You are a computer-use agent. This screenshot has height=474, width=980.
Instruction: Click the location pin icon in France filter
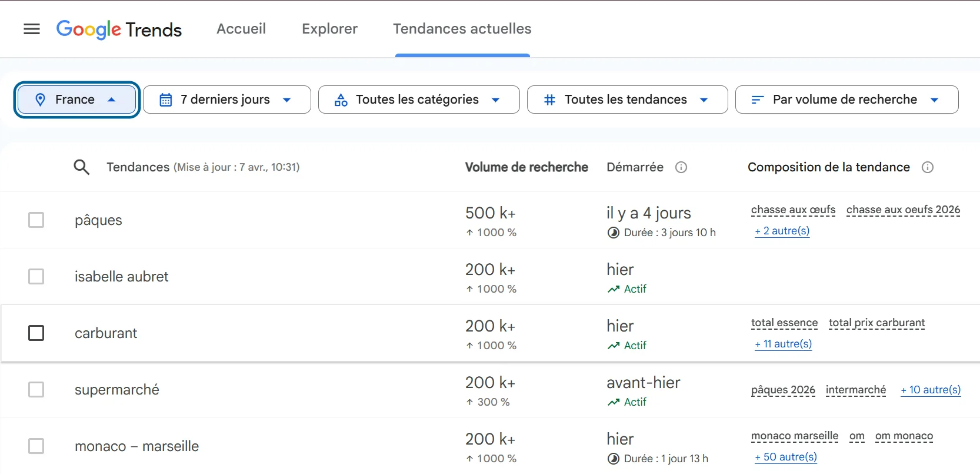pyautogui.click(x=40, y=100)
